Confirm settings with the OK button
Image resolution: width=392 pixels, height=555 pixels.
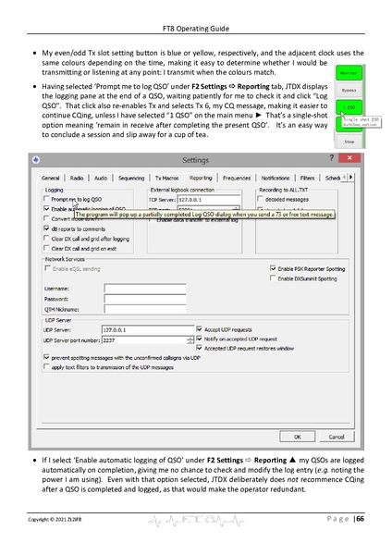coord(298,437)
